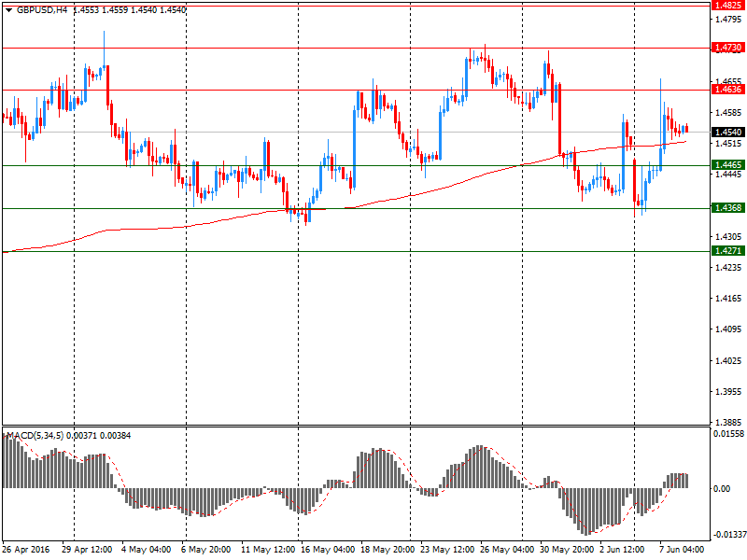Select the 11 May 12:00 time axis label
Screen dimensions: 747x560
pos(268,550)
